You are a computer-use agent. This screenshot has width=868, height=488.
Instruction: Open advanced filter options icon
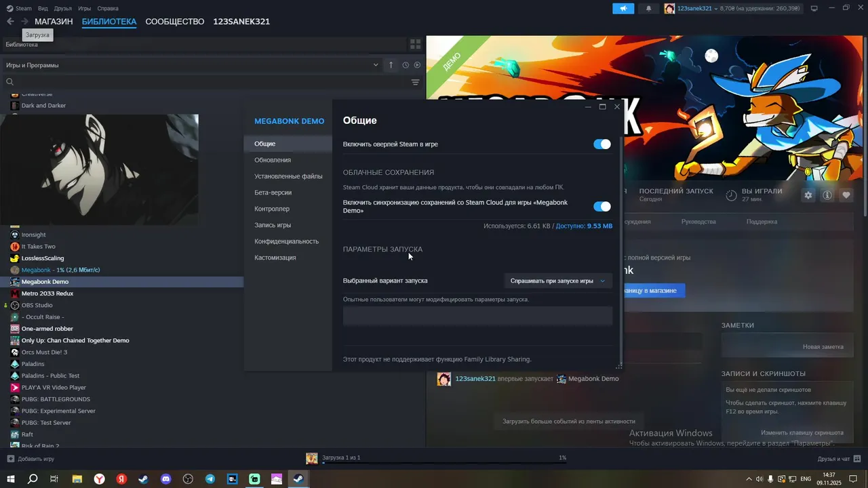(x=415, y=82)
